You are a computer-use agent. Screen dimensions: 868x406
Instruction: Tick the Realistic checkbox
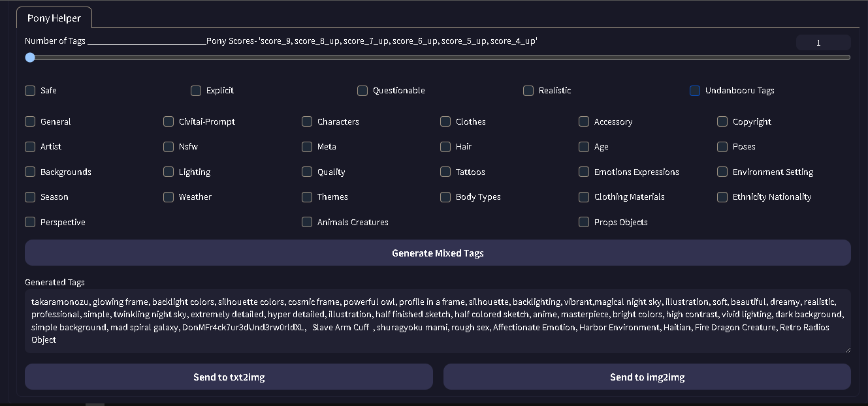528,91
